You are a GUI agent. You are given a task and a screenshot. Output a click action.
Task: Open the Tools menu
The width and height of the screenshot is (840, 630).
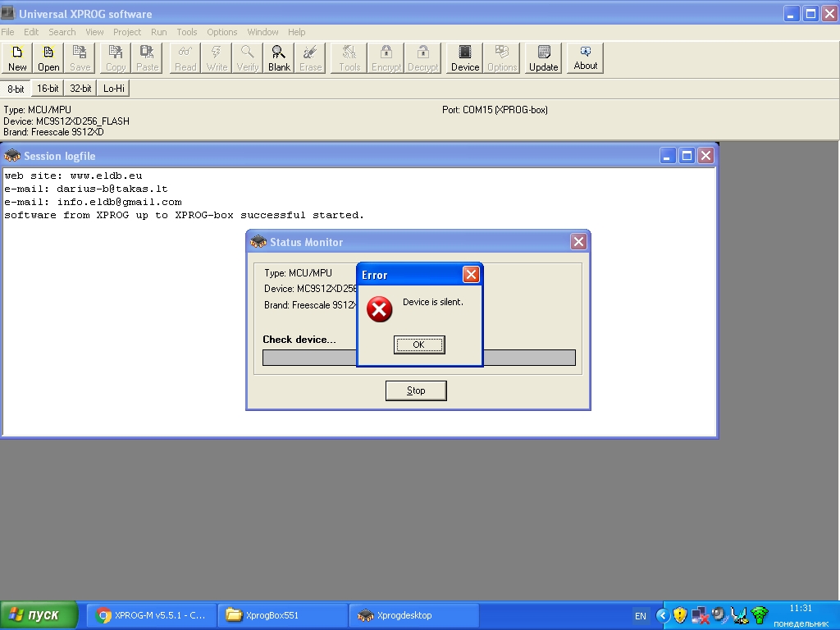tap(187, 32)
